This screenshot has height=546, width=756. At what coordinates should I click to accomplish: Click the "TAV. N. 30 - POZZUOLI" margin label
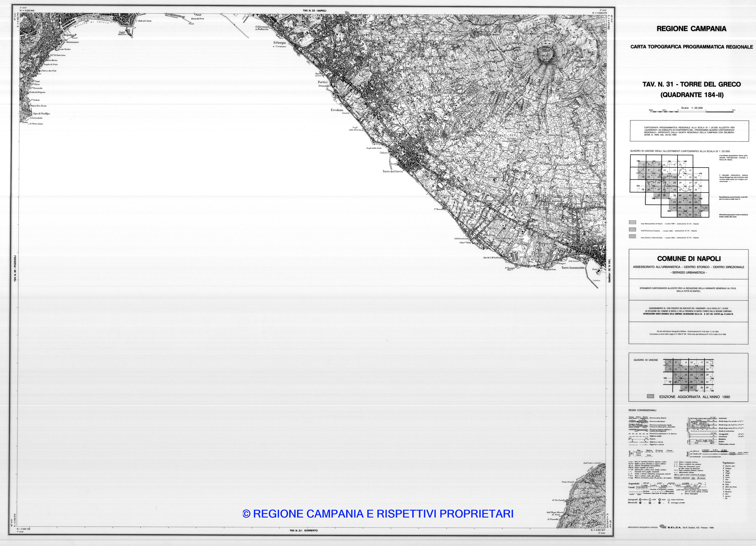(x=15, y=269)
